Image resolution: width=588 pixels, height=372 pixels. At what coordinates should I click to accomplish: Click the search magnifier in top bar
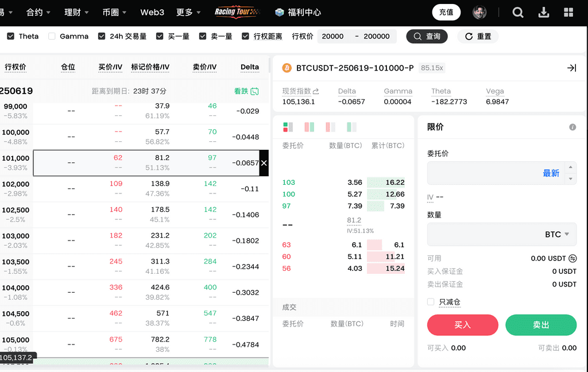[x=518, y=12]
